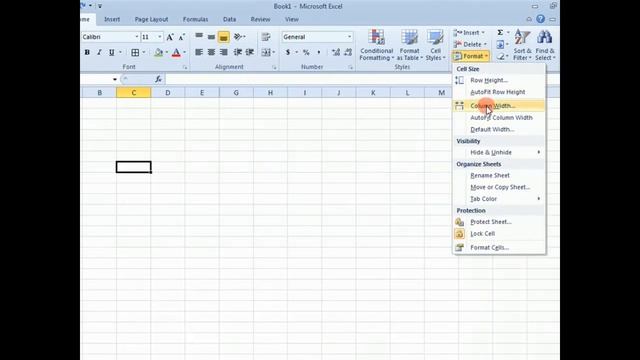Click Increase Indent icon
Screen dimensions: 640x360
point(249,52)
